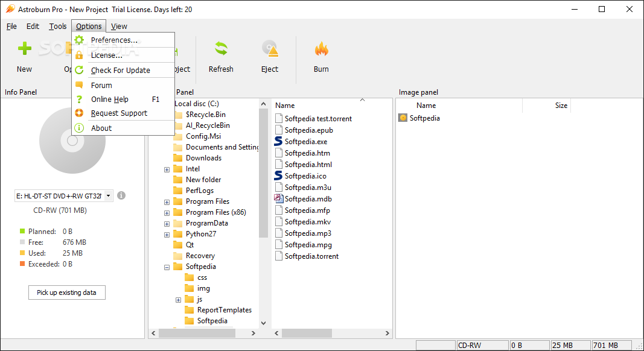Select Config.Msi folder in tree
The height and width of the screenshot is (351, 644).
tap(203, 136)
